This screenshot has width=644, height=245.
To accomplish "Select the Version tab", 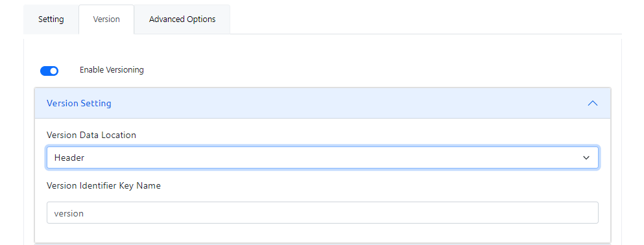I will coord(106,19).
